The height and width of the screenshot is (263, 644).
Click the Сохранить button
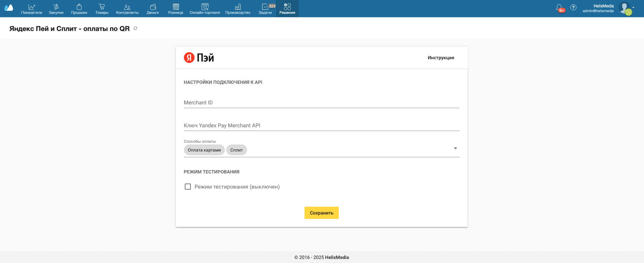click(322, 213)
